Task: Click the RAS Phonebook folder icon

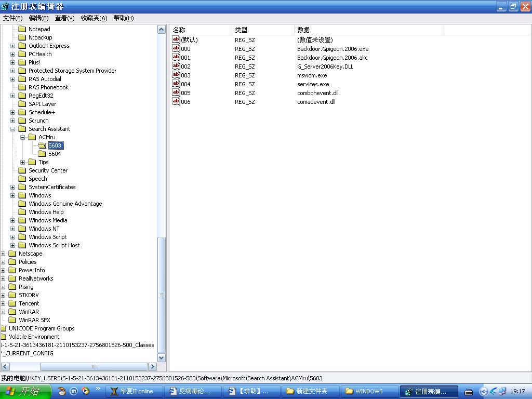Action: (x=22, y=87)
